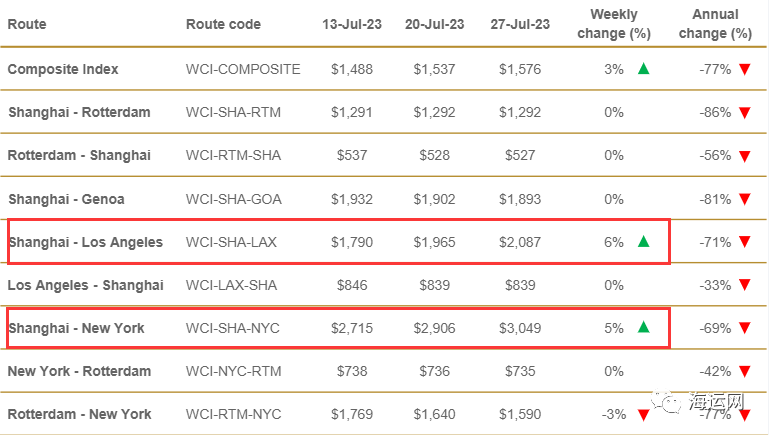Click the 13-Jul-23 column header
This screenshot has width=769, height=435.
click(x=352, y=24)
